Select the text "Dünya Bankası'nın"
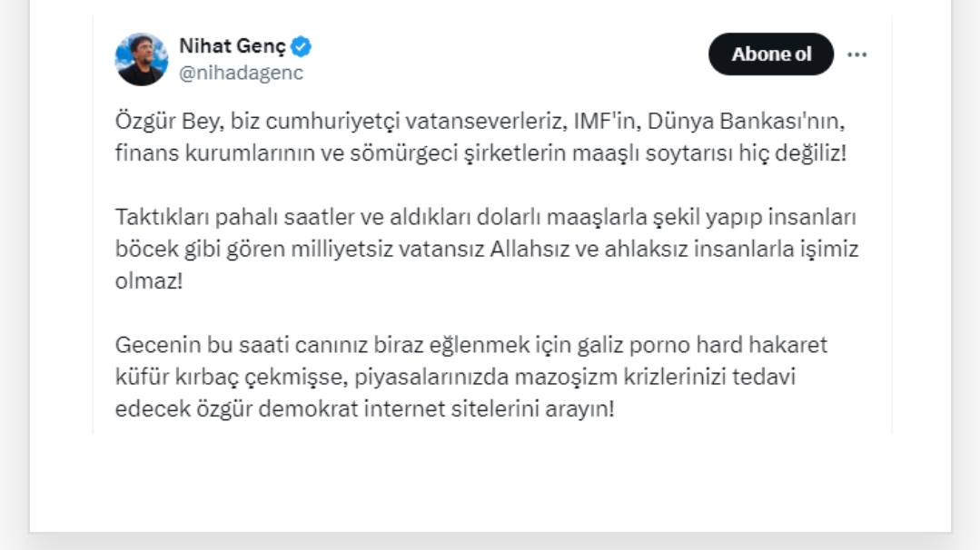Image resolution: width=980 pixels, height=550 pixels. coord(746,121)
